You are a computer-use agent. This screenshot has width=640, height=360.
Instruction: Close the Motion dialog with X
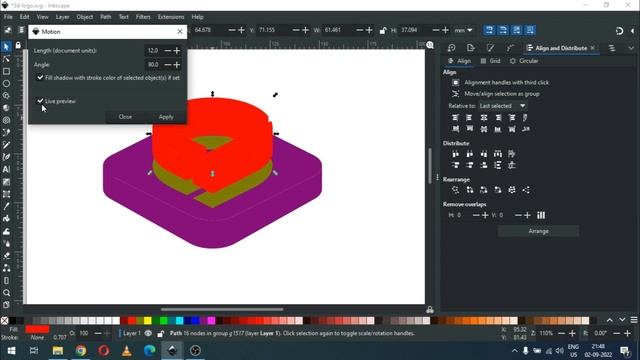pos(180,31)
